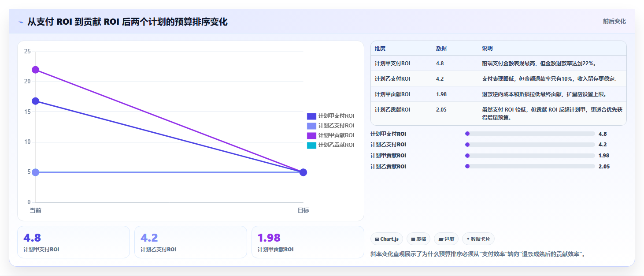Click progress value 2.05
The width and height of the screenshot is (644, 276).
tap(604, 167)
